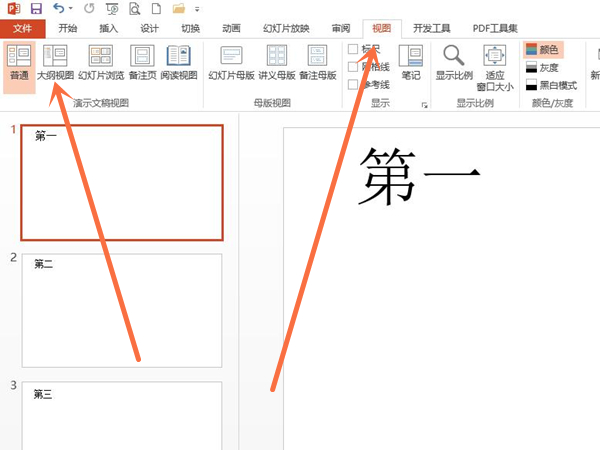Open Slide Master (幻灯片母版) view

click(230, 64)
